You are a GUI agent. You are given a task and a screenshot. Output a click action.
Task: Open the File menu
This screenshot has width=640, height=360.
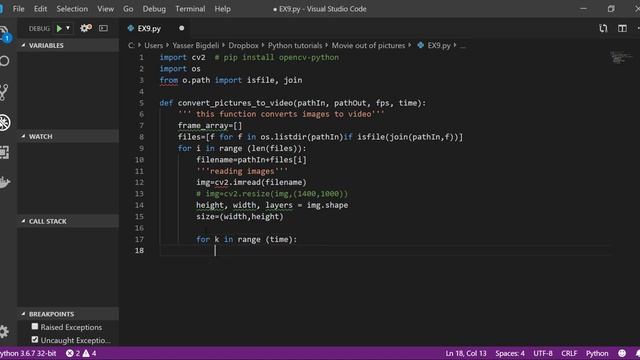[x=18, y=9]
